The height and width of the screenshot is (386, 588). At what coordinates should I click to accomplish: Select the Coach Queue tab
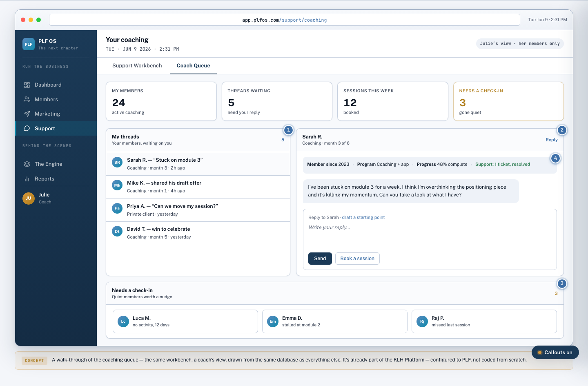pos(194,66)
